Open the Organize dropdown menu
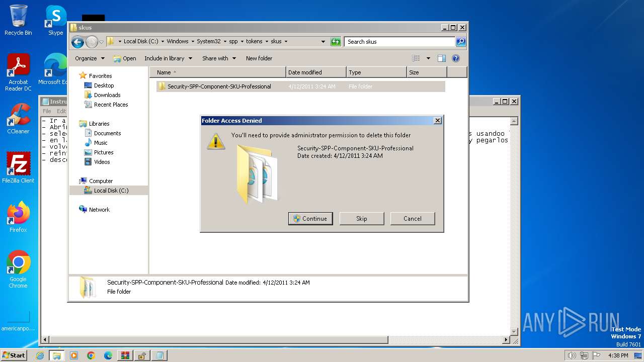This screenshot has width=644, height=362. click(x=90, y=58)
